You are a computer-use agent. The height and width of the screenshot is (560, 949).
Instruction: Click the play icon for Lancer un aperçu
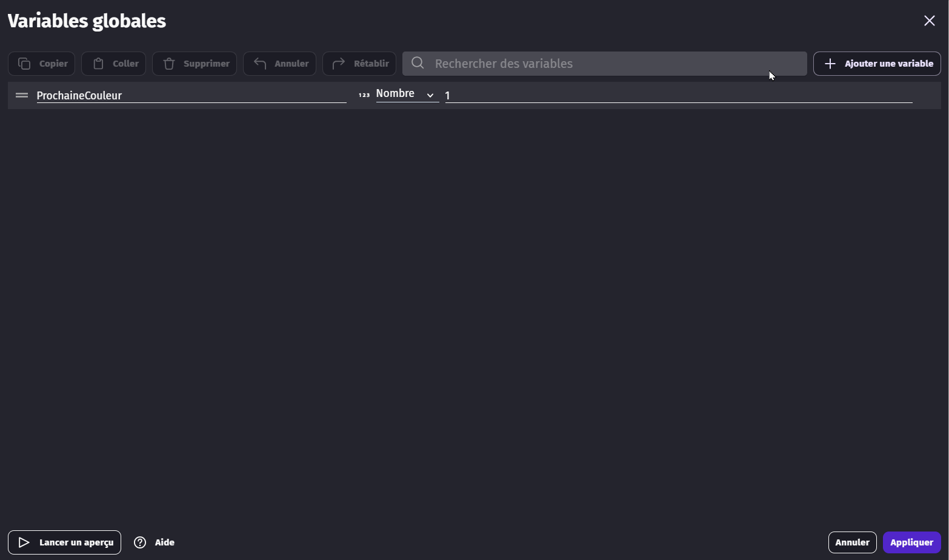pyautogui.click(x=24, y=542)
